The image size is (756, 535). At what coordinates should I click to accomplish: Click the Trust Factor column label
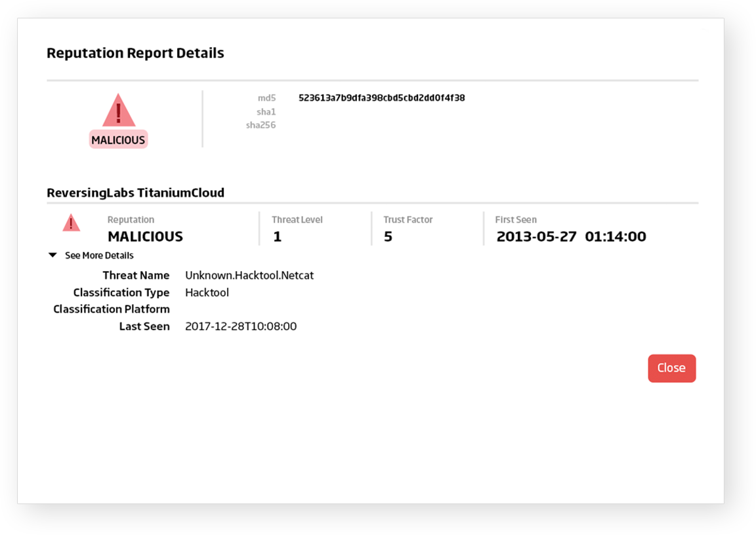point(408,219)
